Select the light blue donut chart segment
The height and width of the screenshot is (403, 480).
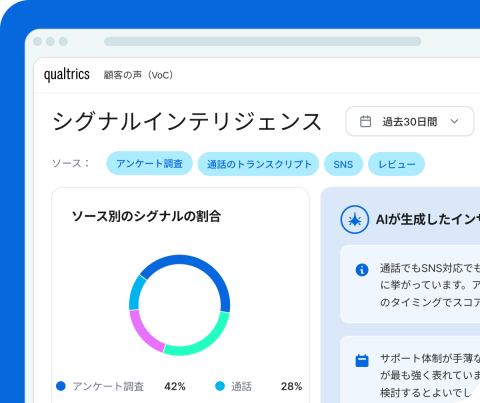coord(136,293)
